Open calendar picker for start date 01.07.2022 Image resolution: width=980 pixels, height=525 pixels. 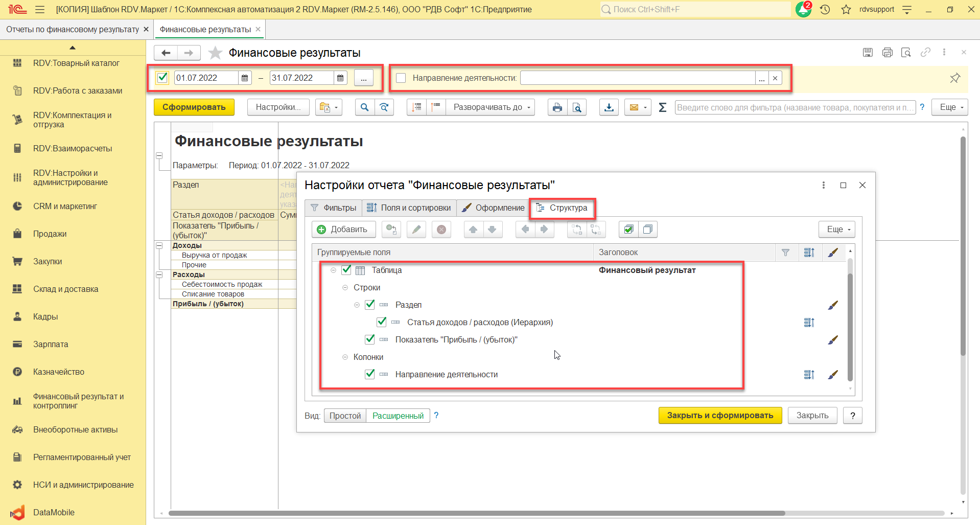point(245,78)
